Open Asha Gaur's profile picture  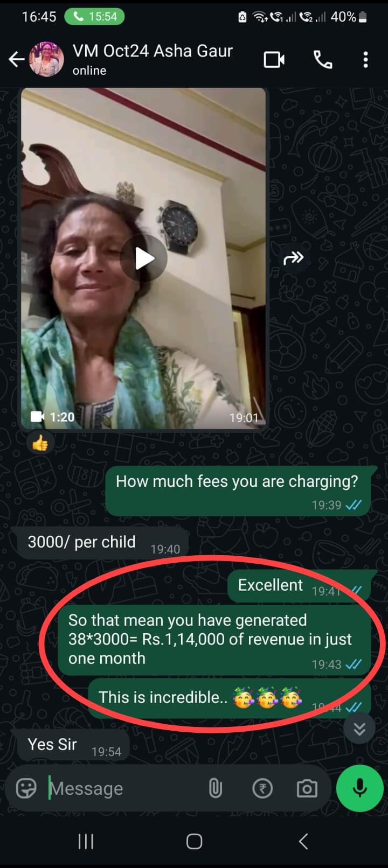click(x=46, y=59)
